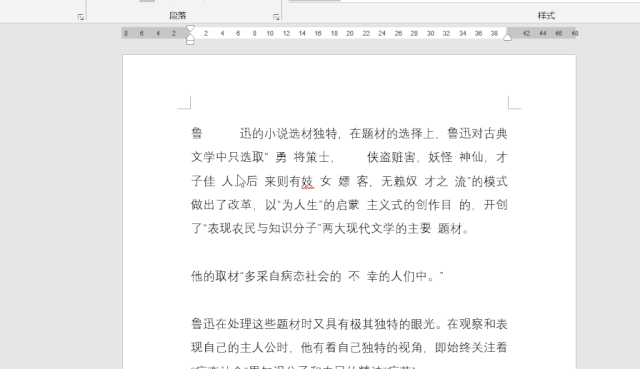
Task: Click the gray right ruler margin at 44
Action: click(x=542, y=33)
